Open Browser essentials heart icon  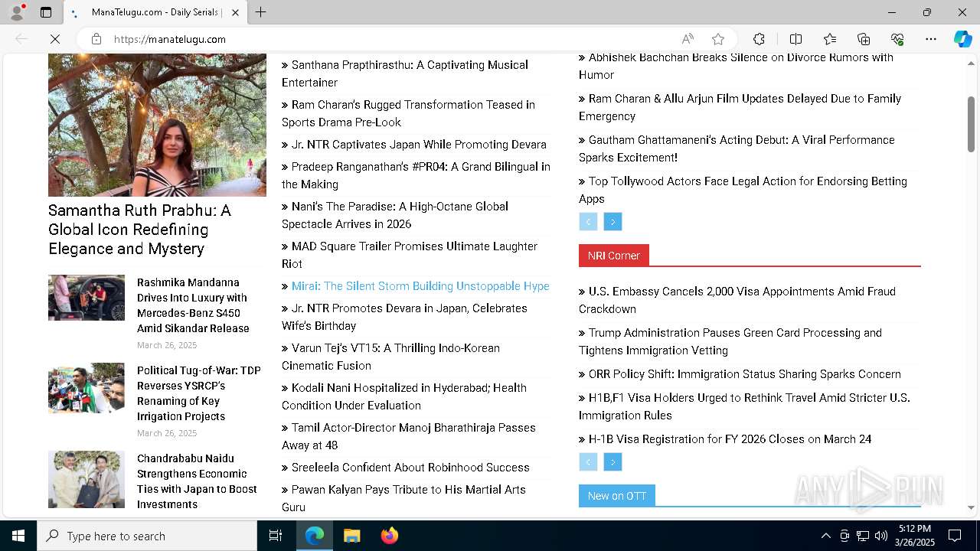coord(897,39)
